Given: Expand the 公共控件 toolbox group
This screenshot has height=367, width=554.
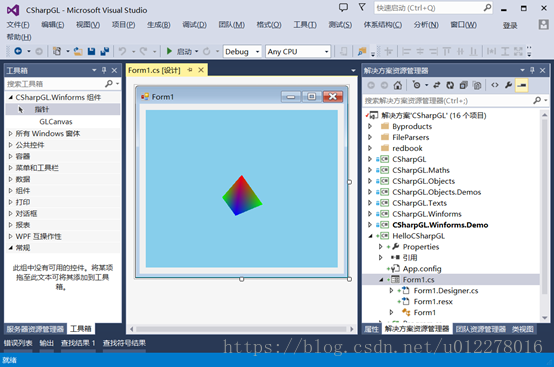Looking at the screenshot, I should click(x=10, y=145).
